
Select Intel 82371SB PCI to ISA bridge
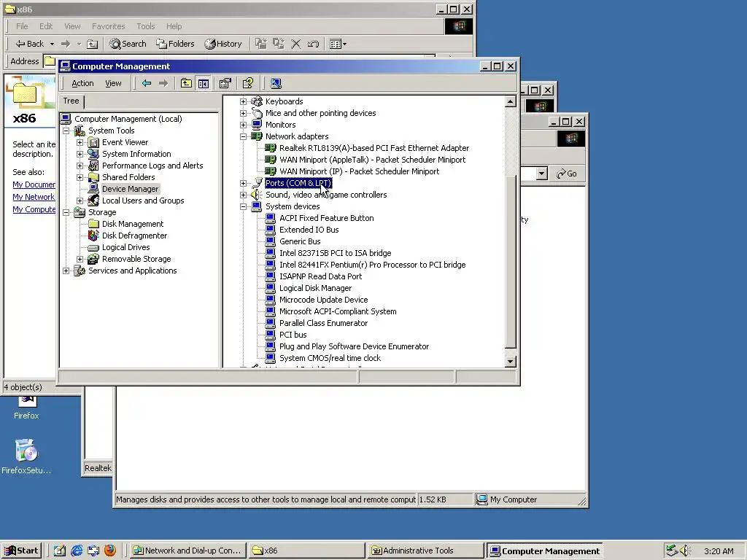click(335, 253)
